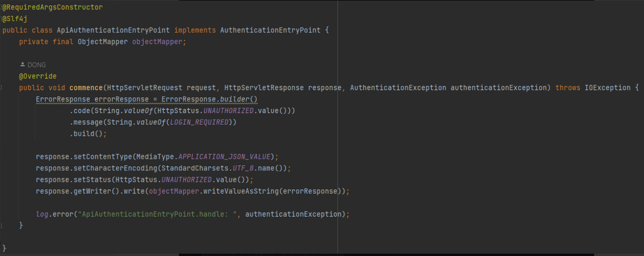The image size is (644, 256).
Task: Click objectMapper field name in private final line
Action: click(157, 42)
